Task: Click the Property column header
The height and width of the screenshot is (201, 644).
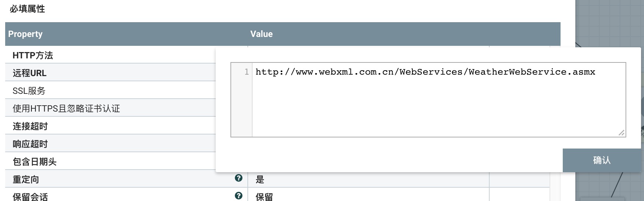Action: pos(25,34)
